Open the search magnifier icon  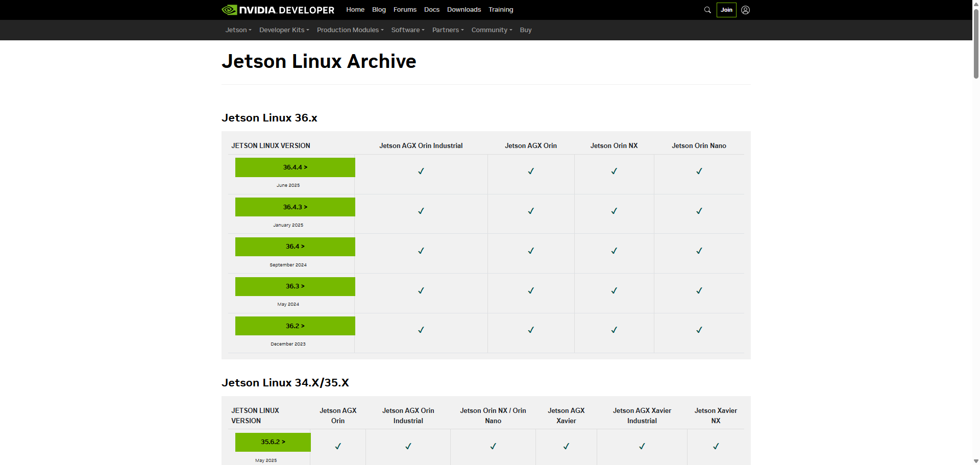pyautogui.click(x=707, y=10)
